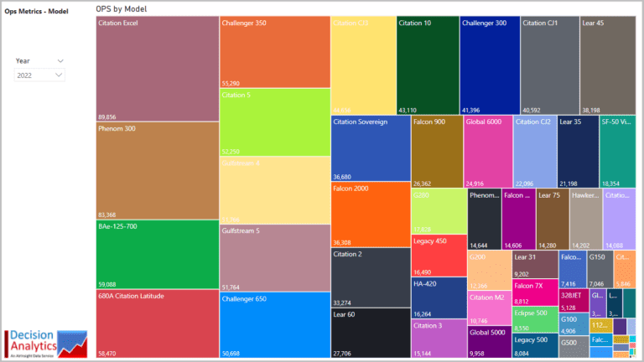The height and width of the screenshot is (362, 644).
Task: Select the Lear 31 tile
Action: [x=535, y=264]
